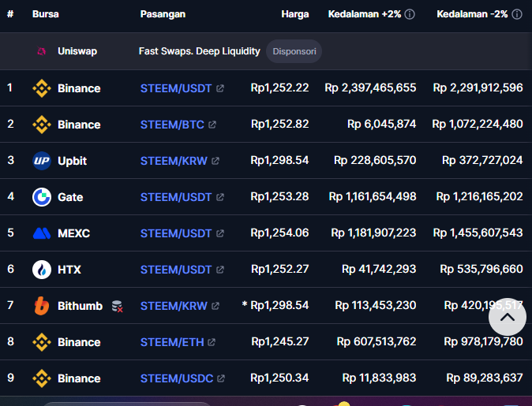Sort by the Bursa column header
532x406 pixels.
45,14
